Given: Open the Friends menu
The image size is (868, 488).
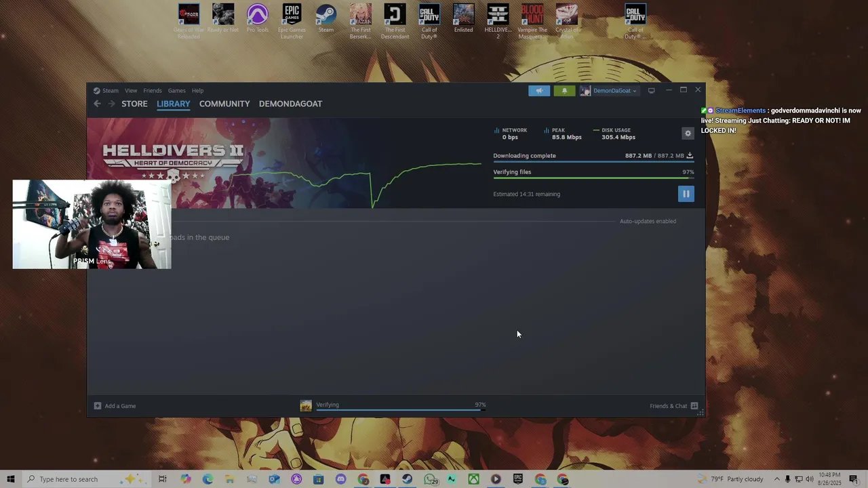Looking at the screenshot, I should pos(153,91).
